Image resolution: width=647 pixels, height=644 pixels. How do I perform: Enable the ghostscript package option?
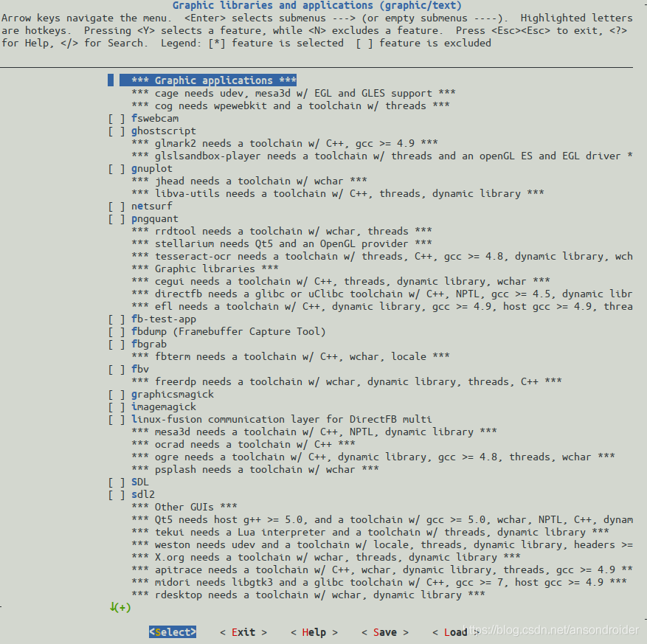tap(117, 131)
